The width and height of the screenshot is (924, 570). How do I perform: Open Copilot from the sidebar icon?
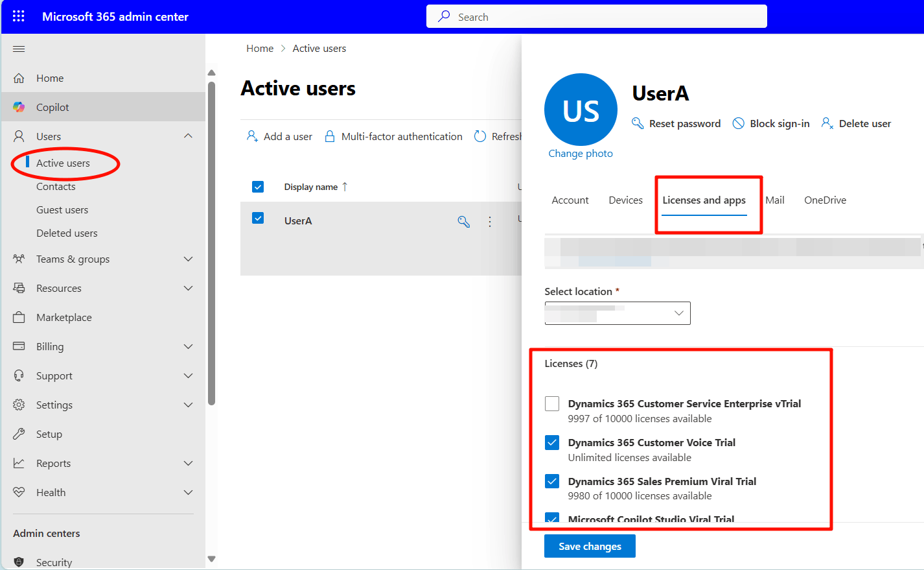pyautogui.click(x=19, y=107)
